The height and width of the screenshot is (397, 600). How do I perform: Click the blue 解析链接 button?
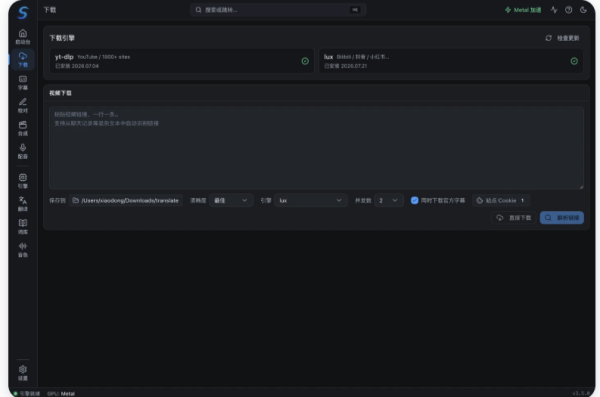pyautogui.click(x=562, y=218)
